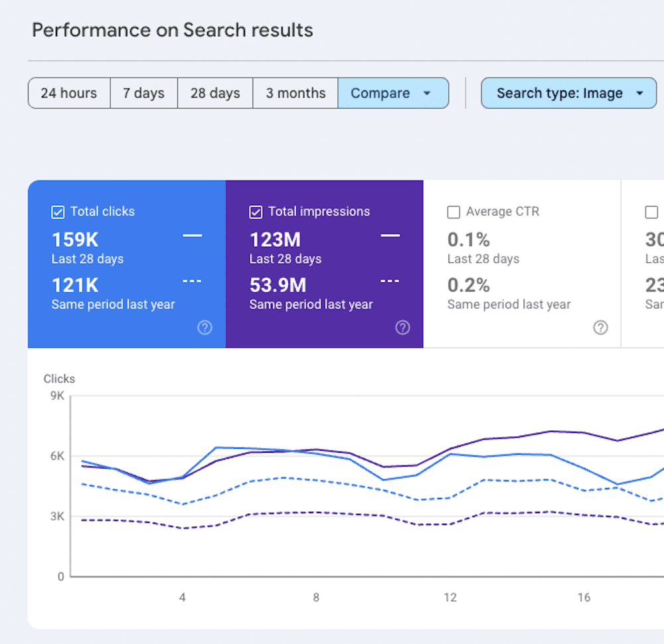Enable the Average CTR checkbox

click(454, 211)
